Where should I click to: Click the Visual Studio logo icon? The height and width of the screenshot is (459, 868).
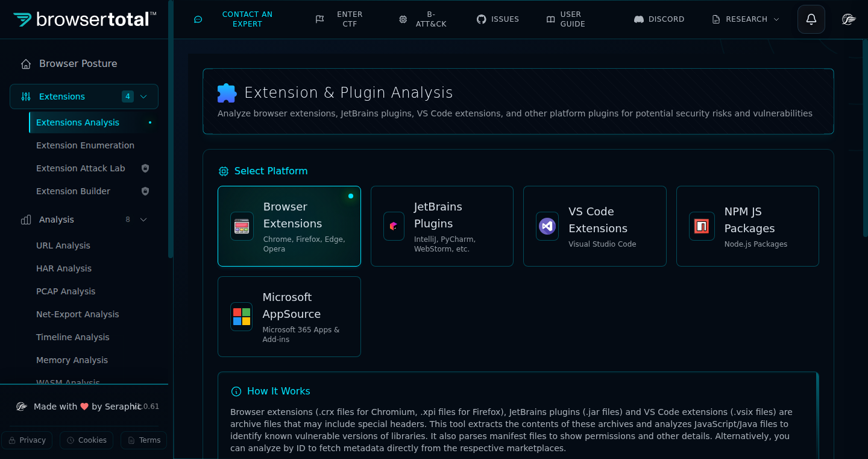point(547,226)
